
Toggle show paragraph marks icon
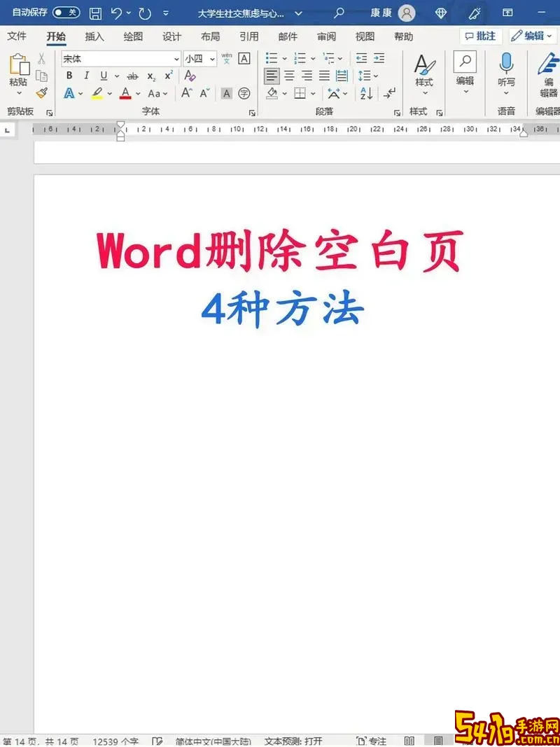[x=389, y=93]
